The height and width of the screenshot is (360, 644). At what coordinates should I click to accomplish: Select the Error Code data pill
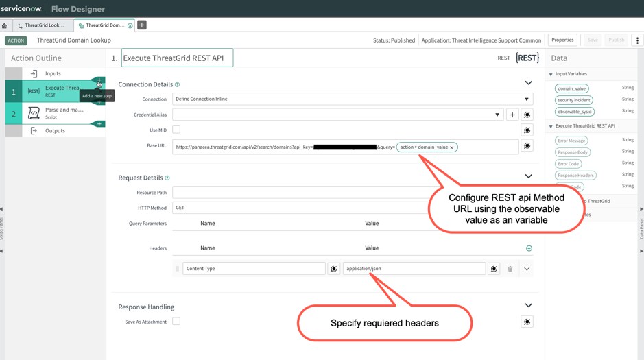pyautogui.click(x=568, y=164)
